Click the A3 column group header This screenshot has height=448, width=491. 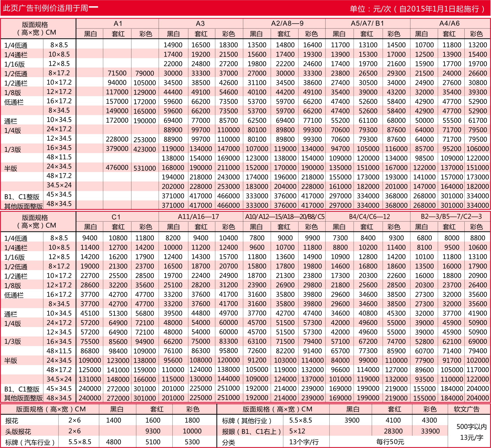click(200, 24)
